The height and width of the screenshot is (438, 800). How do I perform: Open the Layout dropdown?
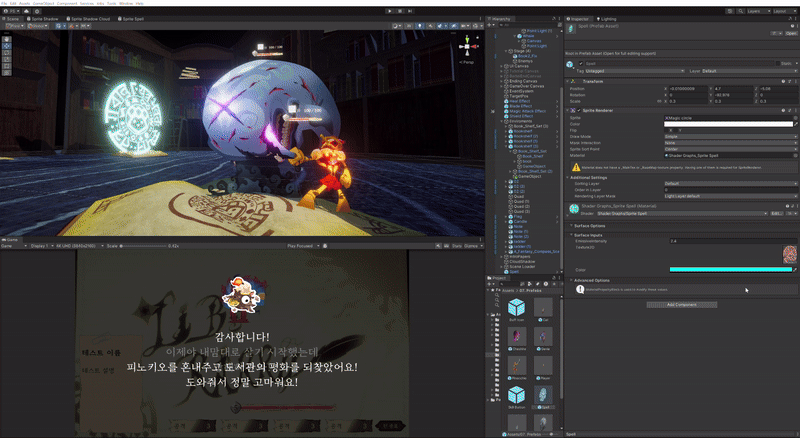point(783,11)
